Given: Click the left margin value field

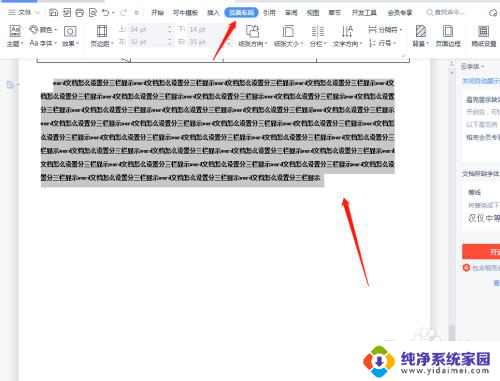Looking at the screenshot, I should (x=148, y=42).
